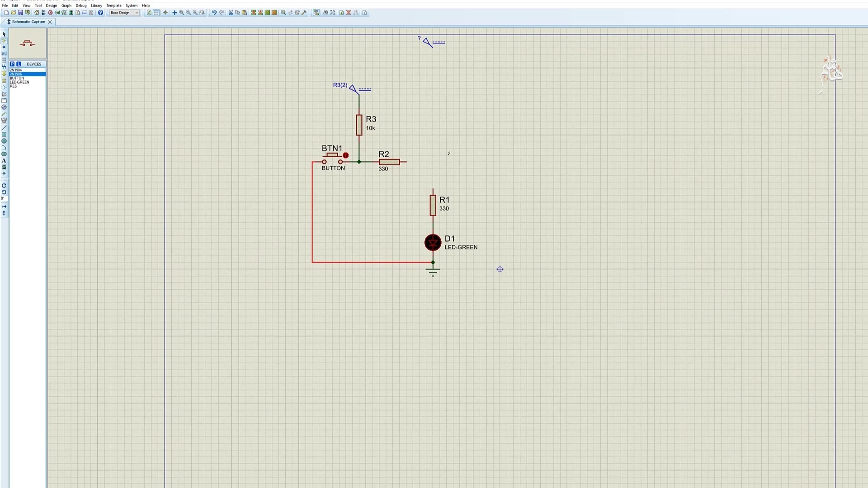Image resolution: width=868 pixels, height=488 pixels.
Task: Click the P pick devices button
Action: (x=12, y=64)
